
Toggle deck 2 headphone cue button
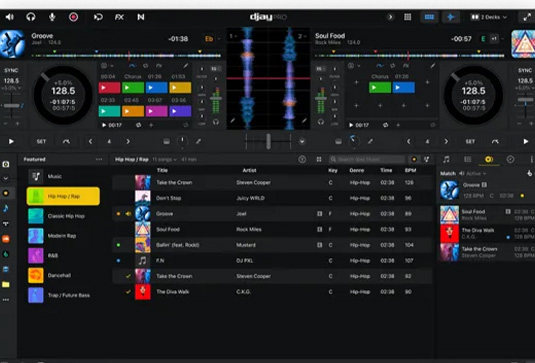pyautogui.click(x=321, y=122)
